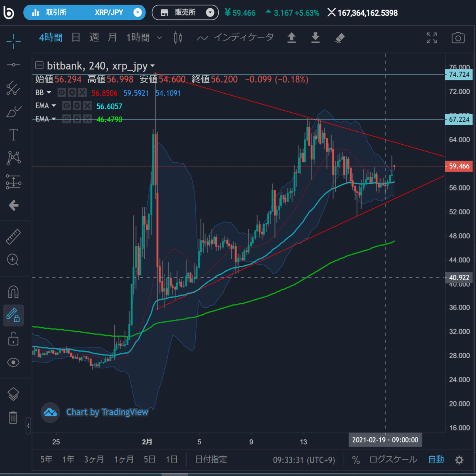Screen dimensions: 476x476
Task: Toggle magnet snapping mode
Action: click(14, 293)
